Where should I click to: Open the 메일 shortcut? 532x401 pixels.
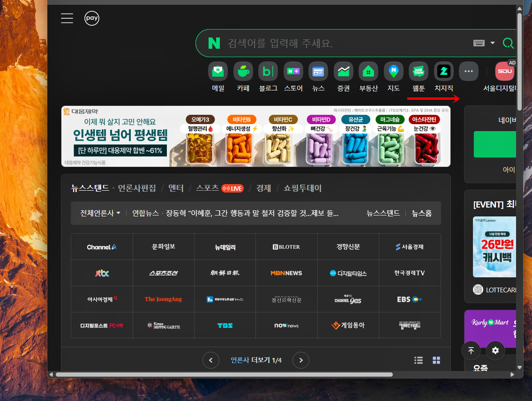click(x=218, y=77)
